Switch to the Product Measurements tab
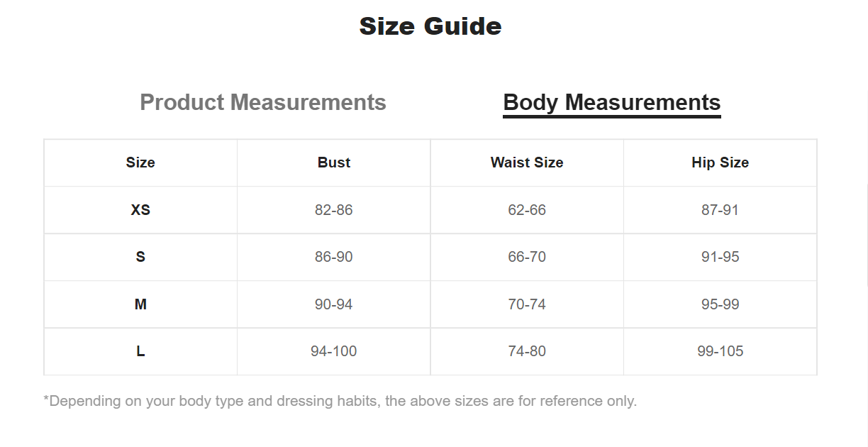The image size is (868, 447). (263, 102)
